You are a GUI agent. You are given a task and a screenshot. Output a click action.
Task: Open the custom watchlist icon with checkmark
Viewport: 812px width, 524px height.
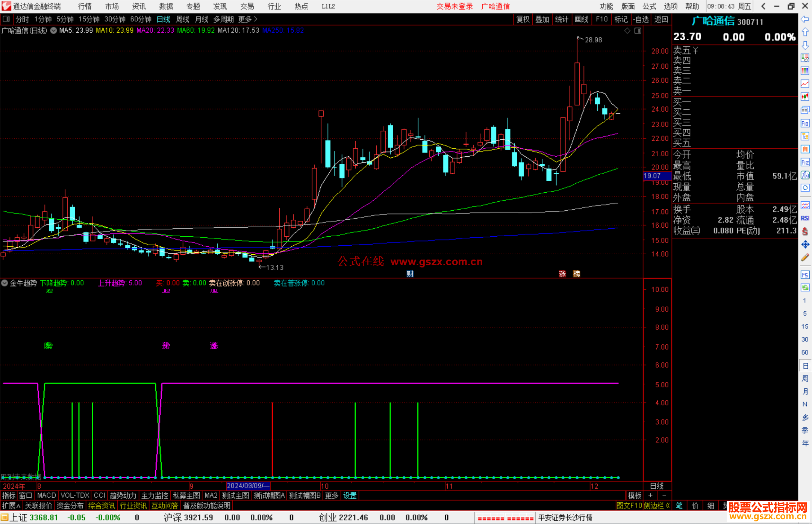(x=805, y=58)
